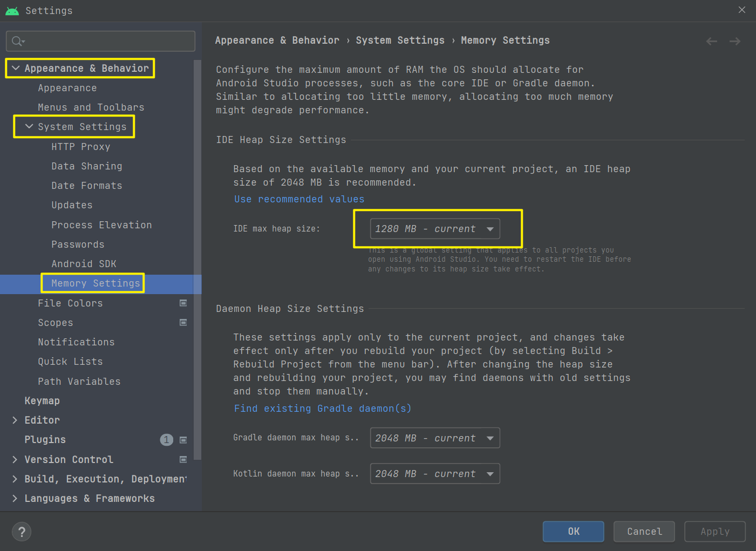Open Updates settings page
Image resolution: width=756 pixels, height=551 pixels.
tap(72, 205)
